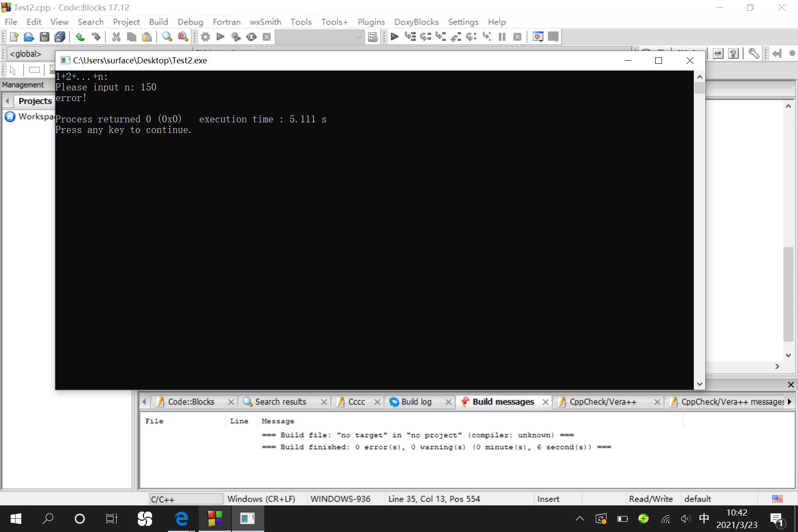This screenshot has width=798, height=532.
Task: Open Find with the magnifier icon
Action: click(167, 37)
